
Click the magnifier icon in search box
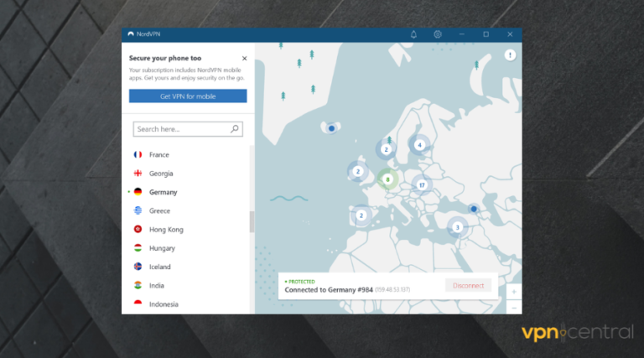235,129
